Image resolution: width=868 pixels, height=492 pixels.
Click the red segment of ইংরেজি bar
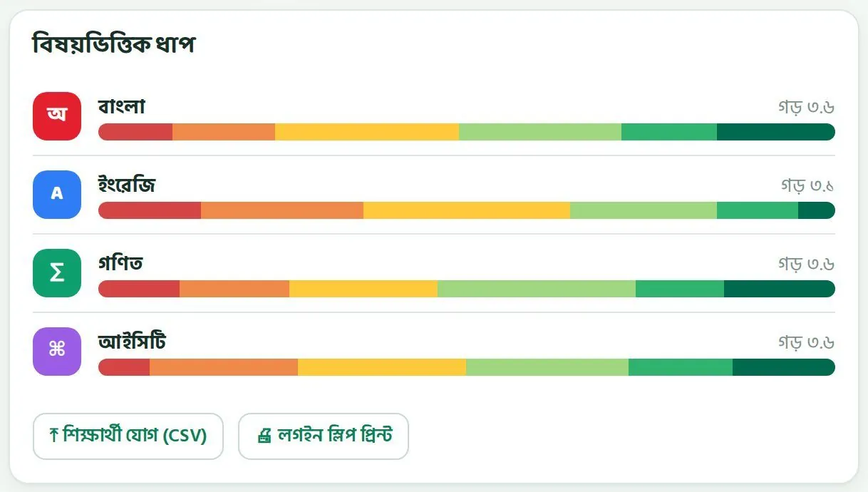pos(150,210)
